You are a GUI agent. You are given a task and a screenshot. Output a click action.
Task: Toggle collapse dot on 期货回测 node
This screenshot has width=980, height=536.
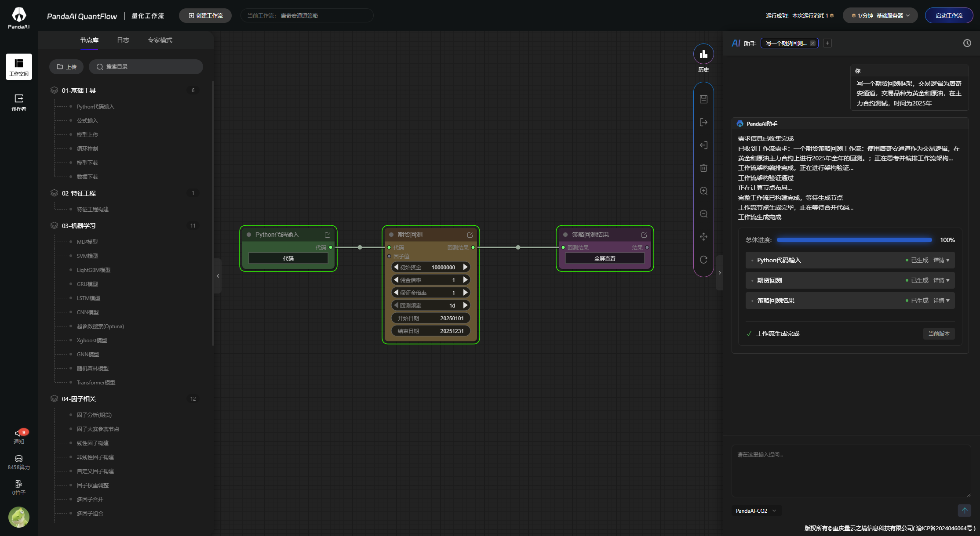(391, 235)
